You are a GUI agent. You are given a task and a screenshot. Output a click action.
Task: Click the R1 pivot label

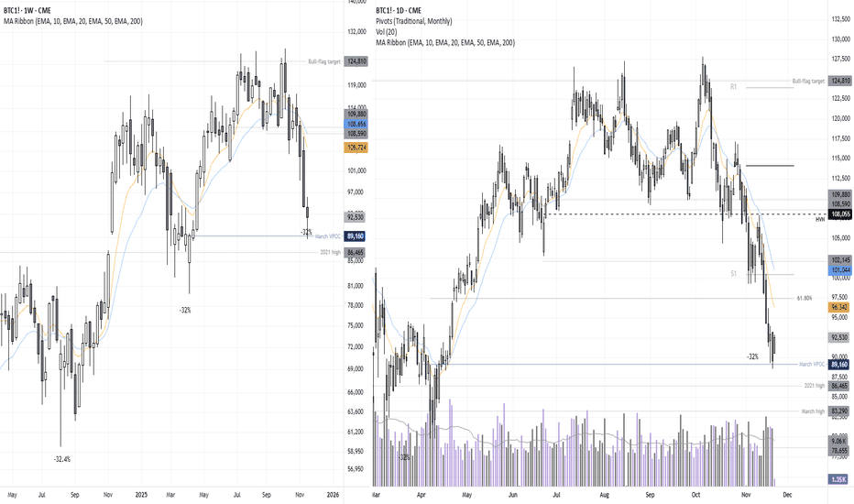733,86
